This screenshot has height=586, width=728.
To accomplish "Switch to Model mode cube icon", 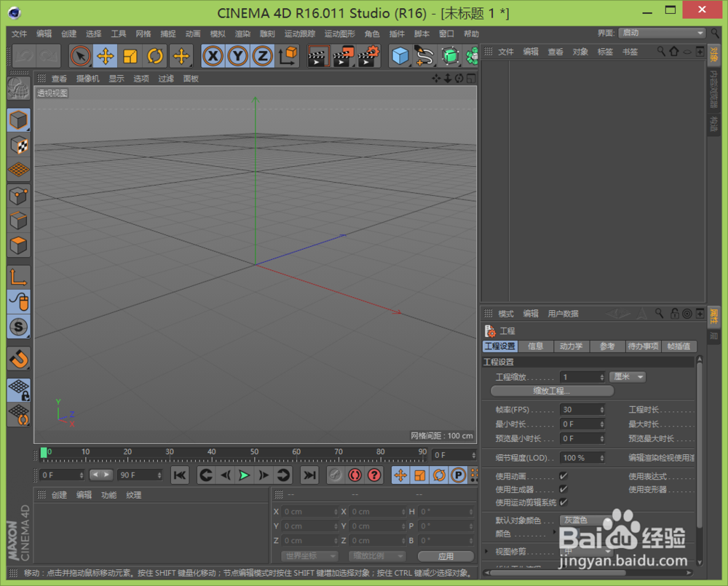I will [19, 120].
